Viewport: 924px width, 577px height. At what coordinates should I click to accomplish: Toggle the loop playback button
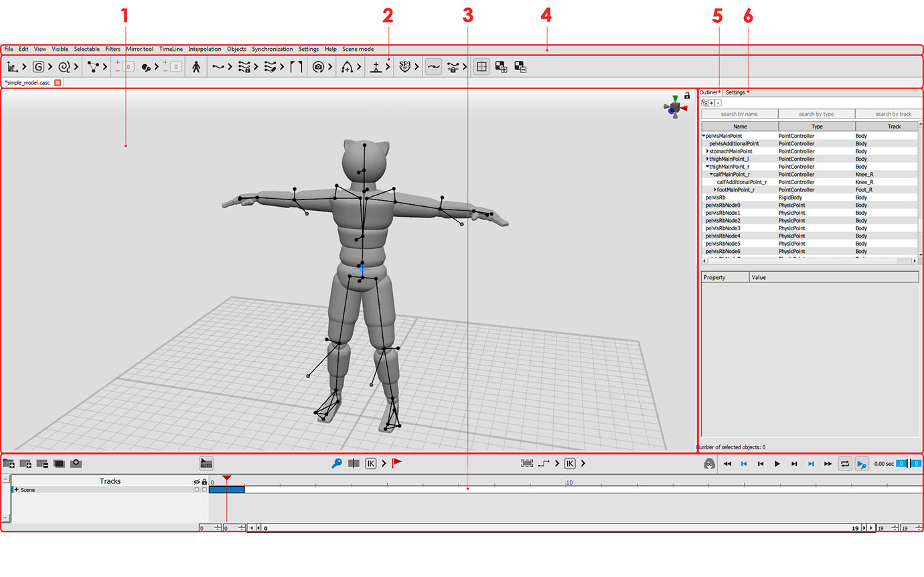coord(845,464)
